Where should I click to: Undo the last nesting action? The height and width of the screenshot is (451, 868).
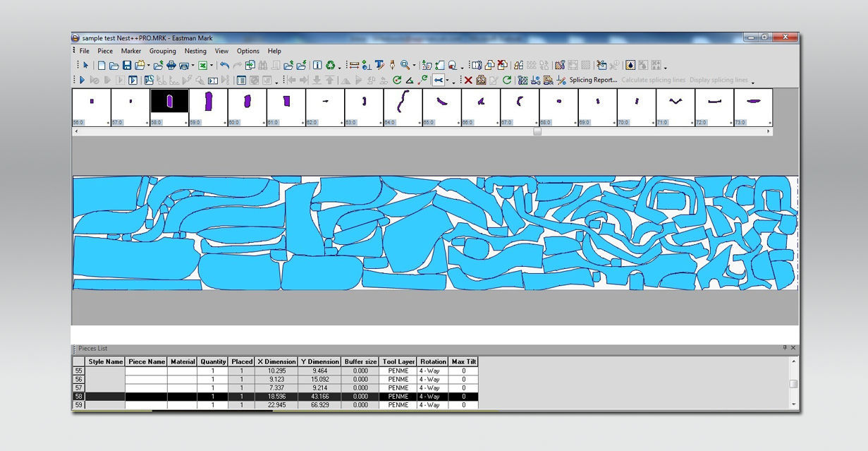[x=225, y=66]
